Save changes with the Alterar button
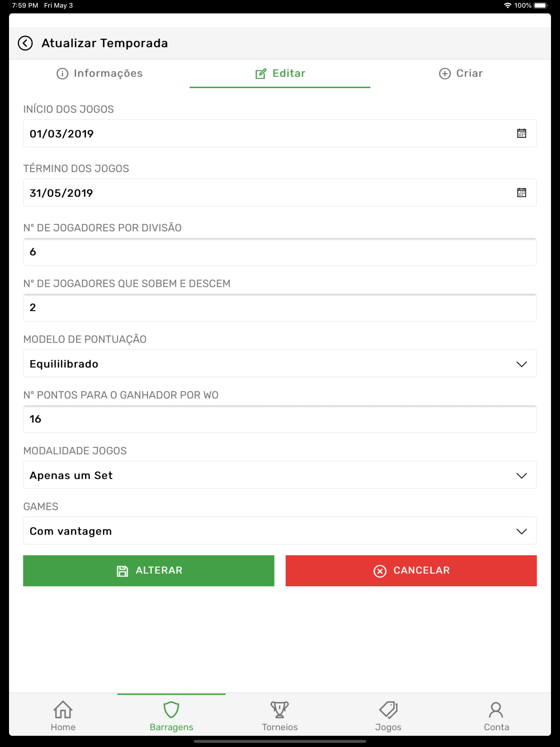The height and width of the screenshot is (747, 560). click(148, 571)
